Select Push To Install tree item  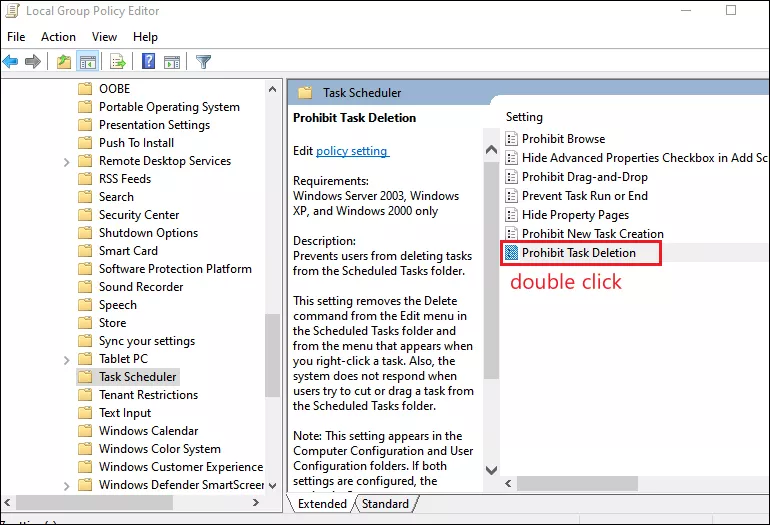click(x=137, y=143)
